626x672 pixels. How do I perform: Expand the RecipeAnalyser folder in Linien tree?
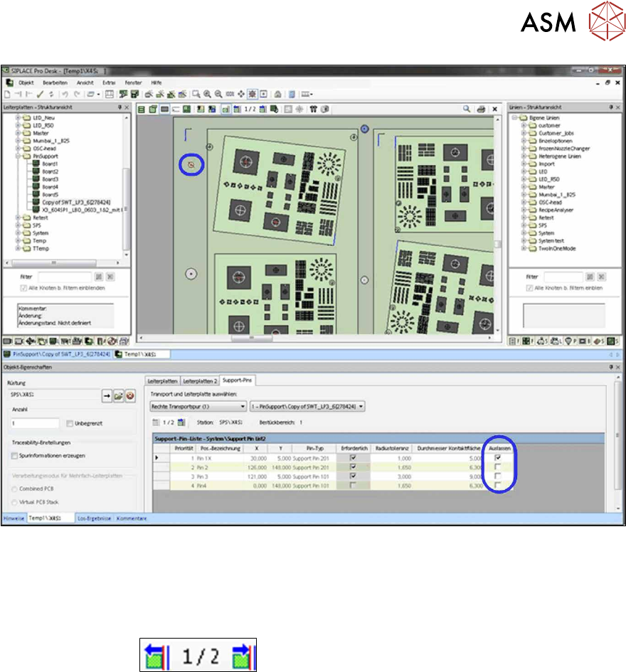pos(524,210)
